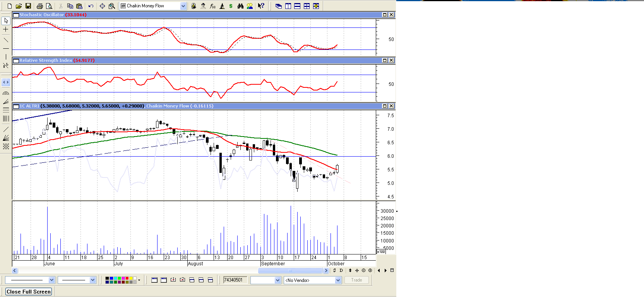644x297 pixels.
Task: Open the line weight dropdown
Action: coord(92,280)
